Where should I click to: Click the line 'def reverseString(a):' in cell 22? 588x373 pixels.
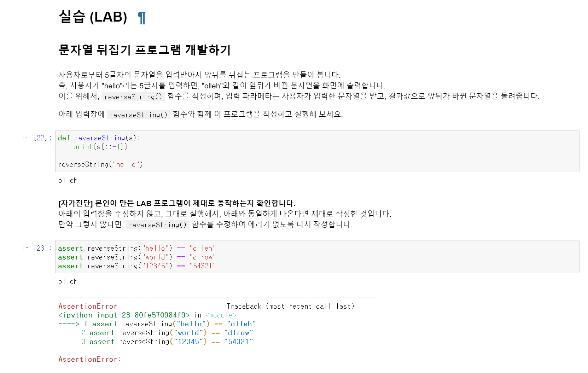(x=99, y=138)
